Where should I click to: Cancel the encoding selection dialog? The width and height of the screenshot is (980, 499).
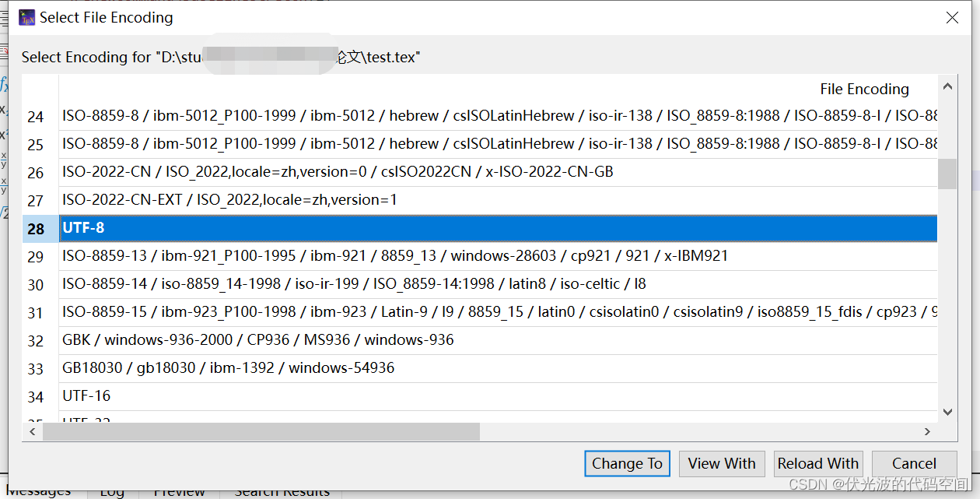coord(914,463)
